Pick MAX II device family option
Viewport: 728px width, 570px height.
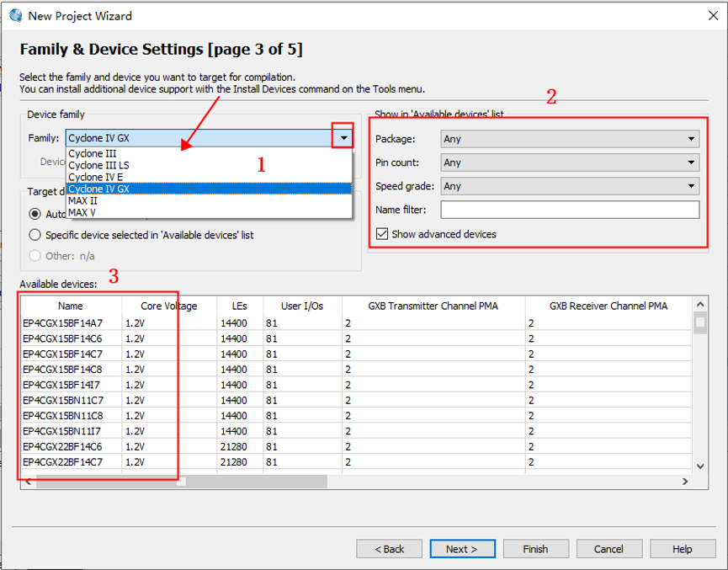tap(83, 200)
